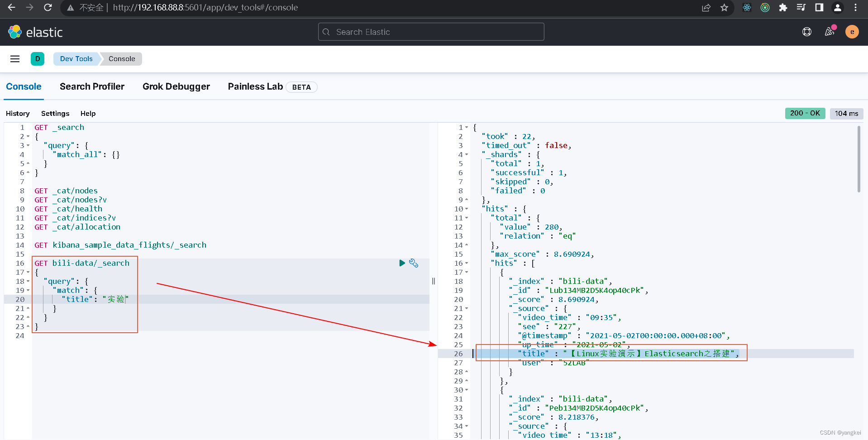The height and width of the screenshot is (440, 868).
Task: Open the extensions puzzle icon
Action: click(783, 8)
